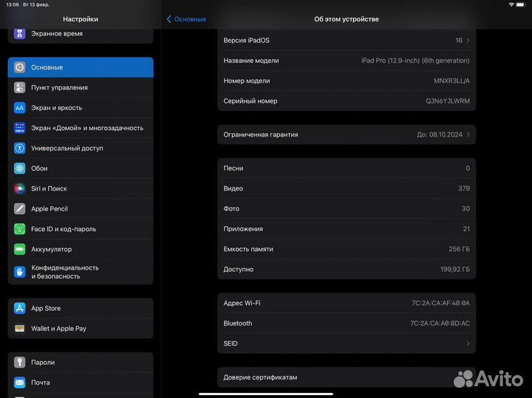Tap Емкость памяти 256 ГБ value
Viewport: 532px width, 398px height.
pos(459,249)
